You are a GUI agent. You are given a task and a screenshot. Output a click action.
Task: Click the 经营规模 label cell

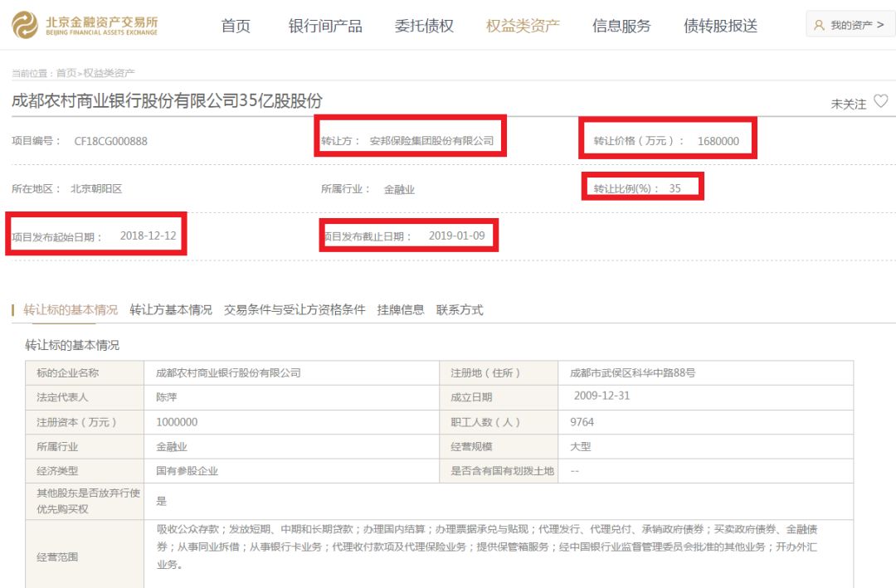coord(499,447)
